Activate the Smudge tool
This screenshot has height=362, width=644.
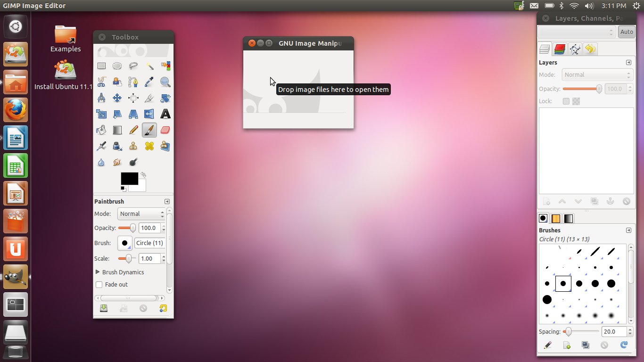pos(117,162)
